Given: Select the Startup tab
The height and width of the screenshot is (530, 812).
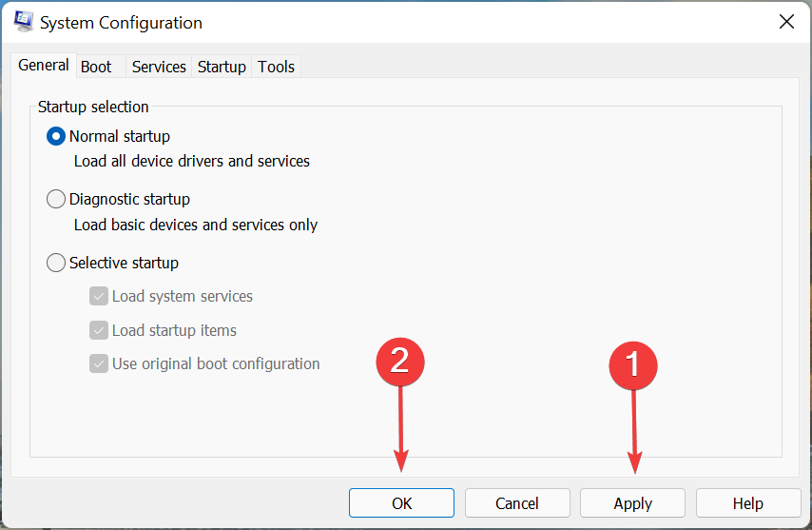Looking at the screenshot, I should 222,67.
